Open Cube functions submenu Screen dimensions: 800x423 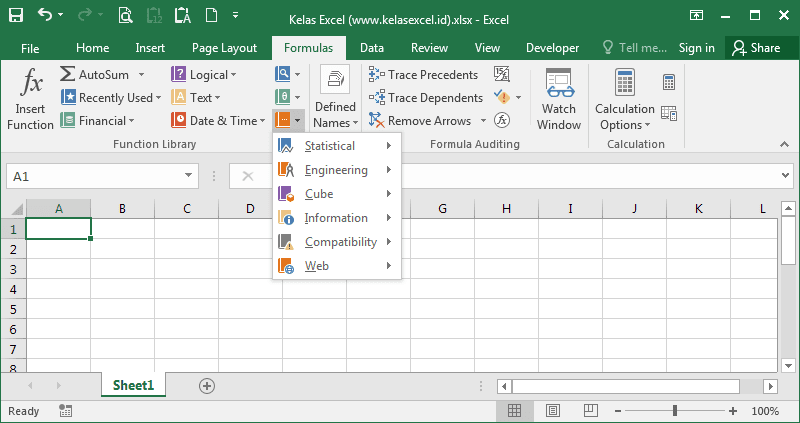337,194
